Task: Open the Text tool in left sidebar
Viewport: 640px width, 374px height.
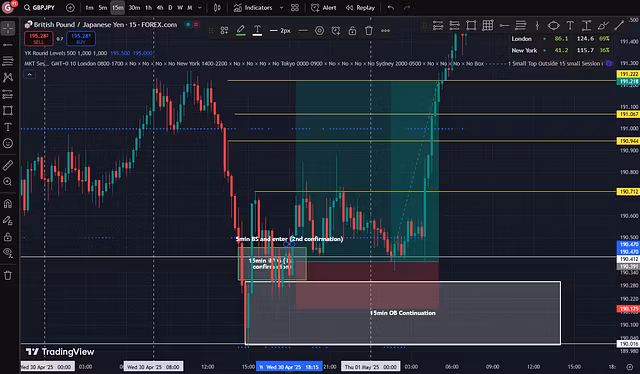Action: click(x=8, y=127)
